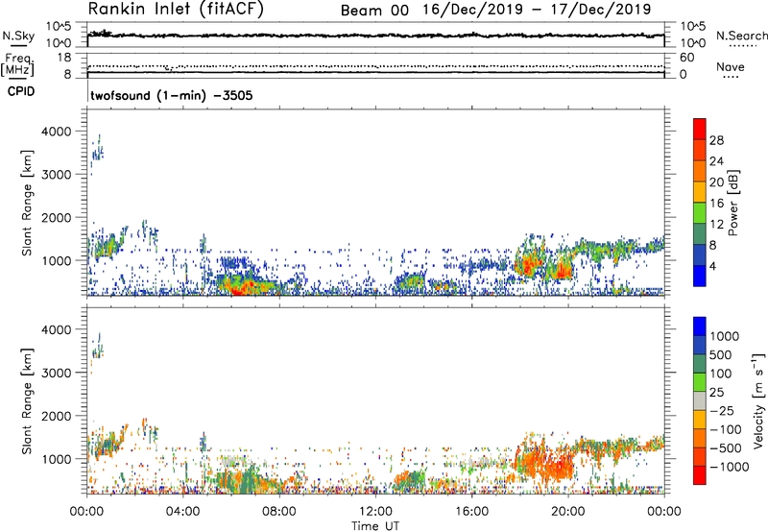Click the '60' label on the Nave axis
768x532 pixels.
pyautogui.click(x=686, y=58)
